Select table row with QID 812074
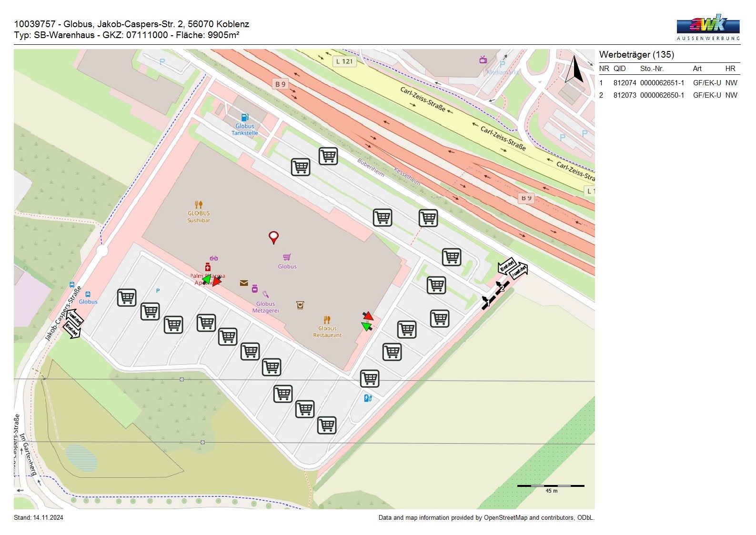 (668, 83)
